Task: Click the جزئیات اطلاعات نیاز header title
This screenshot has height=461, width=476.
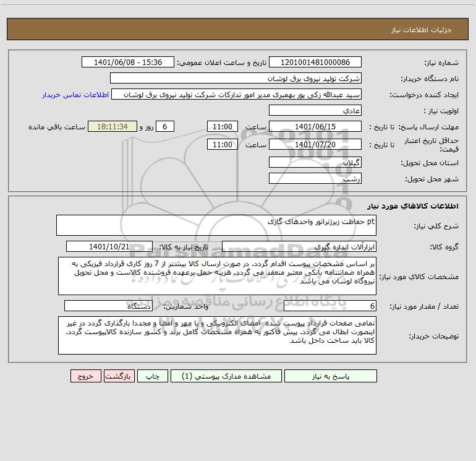Action: tap(422, 30)
